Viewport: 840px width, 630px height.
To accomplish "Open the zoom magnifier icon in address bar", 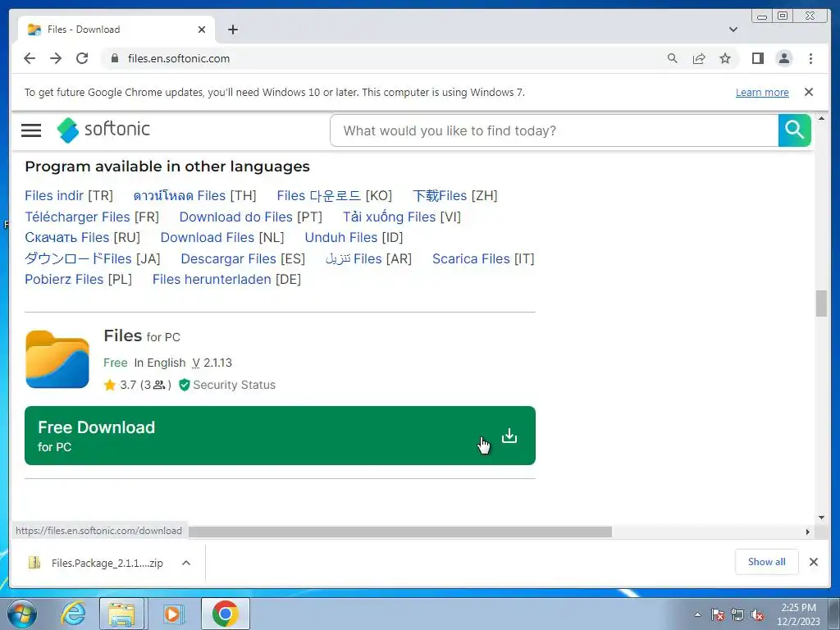I will [x=673, y=58].
